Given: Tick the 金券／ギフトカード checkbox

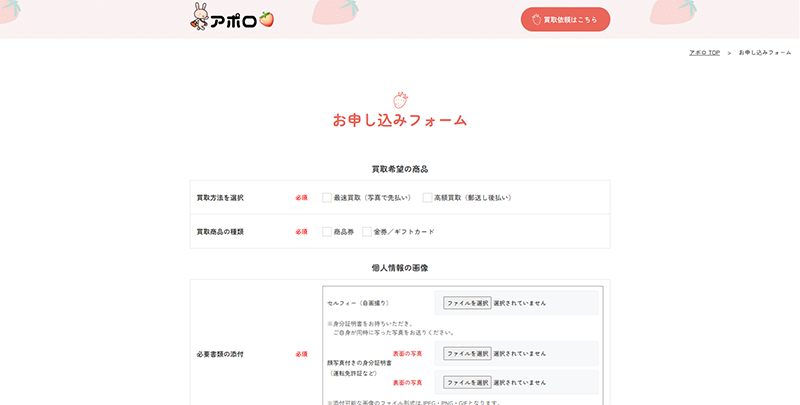Looking at the screenshot, I should (x=367, y=231).
